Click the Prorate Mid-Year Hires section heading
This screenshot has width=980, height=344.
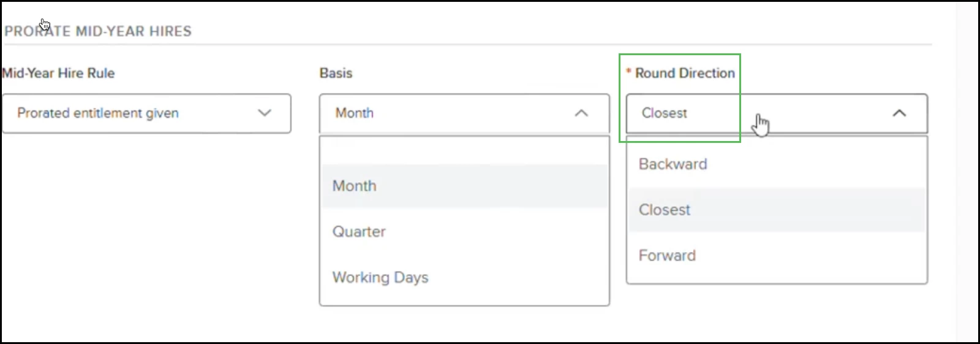[x=98, y=31]
